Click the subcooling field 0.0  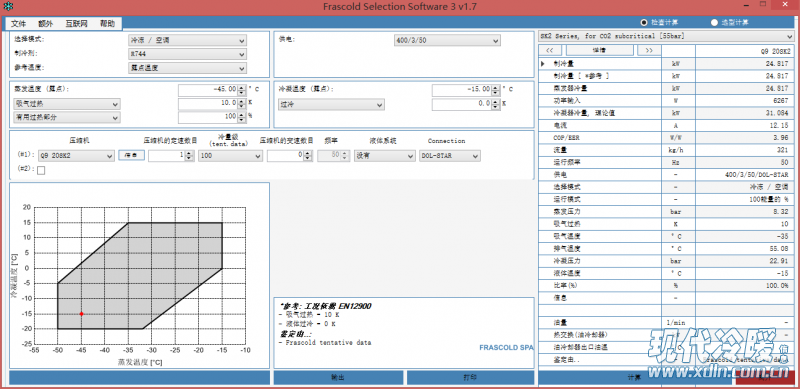click(461, 105)
